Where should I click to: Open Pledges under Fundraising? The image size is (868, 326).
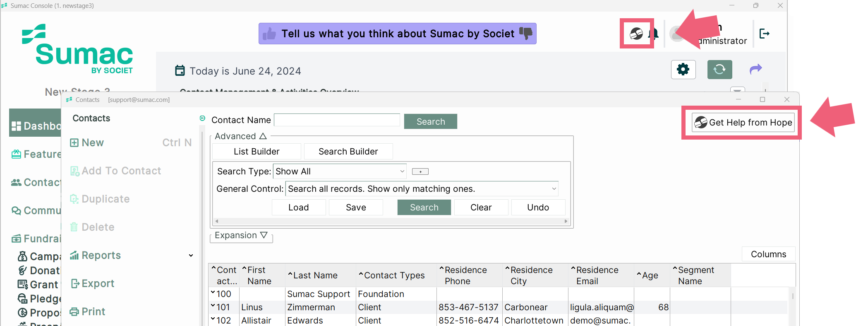pos(40,299)
